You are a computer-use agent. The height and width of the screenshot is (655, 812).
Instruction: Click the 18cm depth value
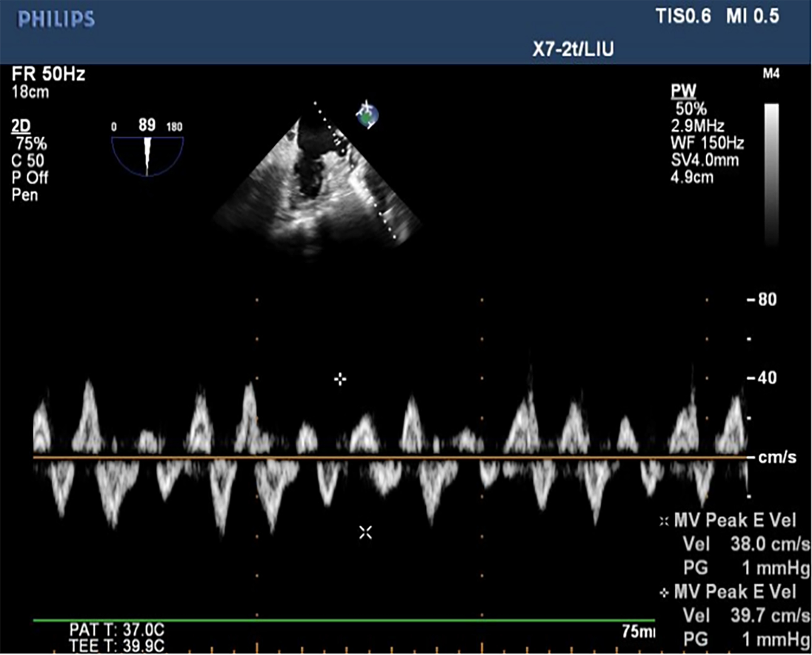(30, 92)
